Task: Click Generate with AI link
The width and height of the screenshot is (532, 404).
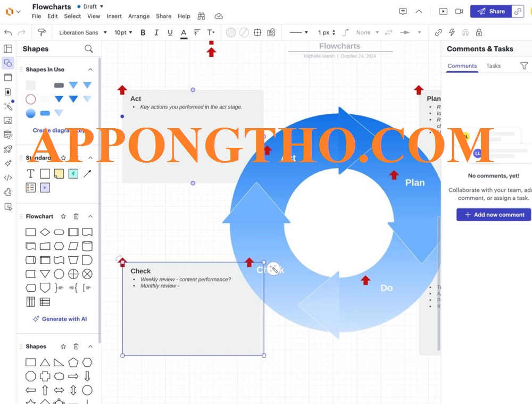Action: tap(60, 319)
